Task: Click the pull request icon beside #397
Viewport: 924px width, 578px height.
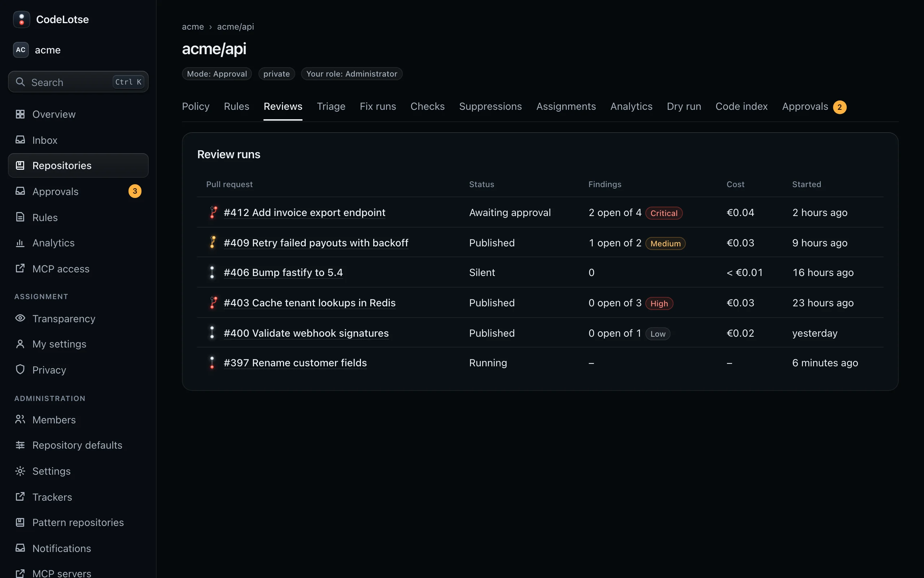Action: click(212, 362)
